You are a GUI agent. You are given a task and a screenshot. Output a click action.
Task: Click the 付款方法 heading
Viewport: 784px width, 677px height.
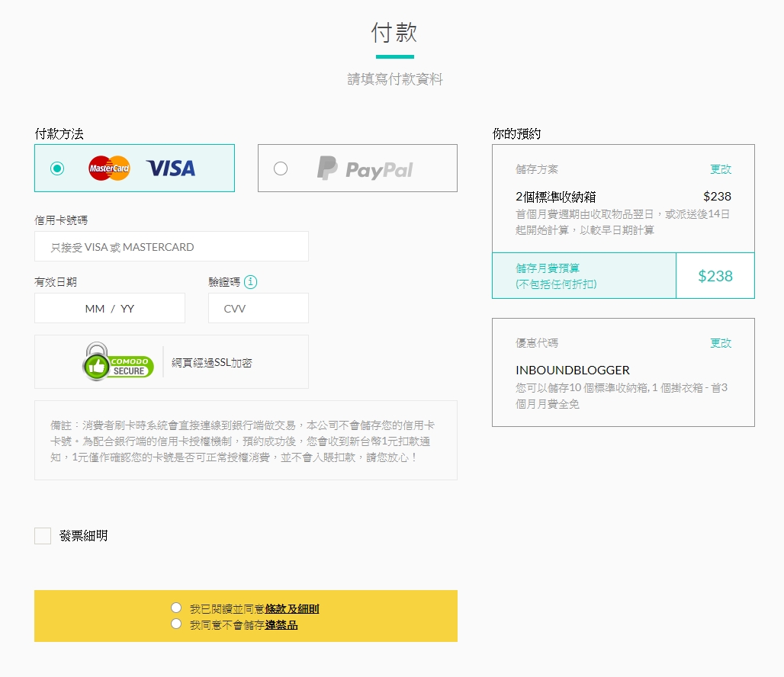point(59,134)
